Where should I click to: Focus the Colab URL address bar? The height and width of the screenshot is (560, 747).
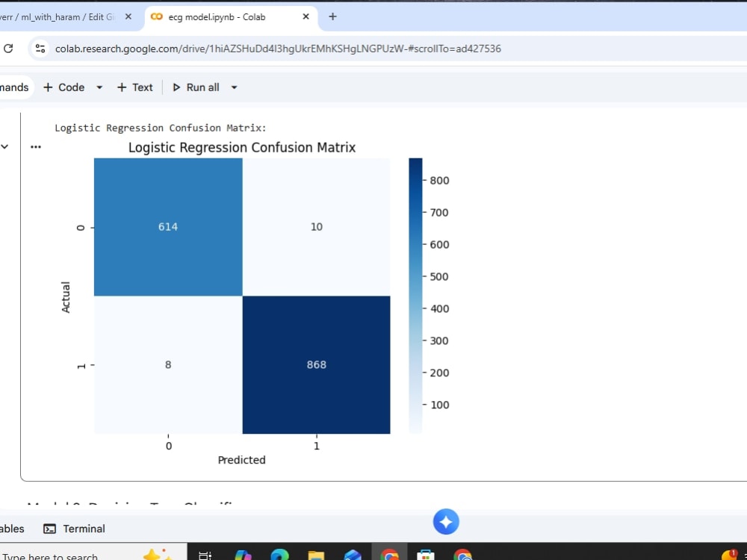[278, 49]
